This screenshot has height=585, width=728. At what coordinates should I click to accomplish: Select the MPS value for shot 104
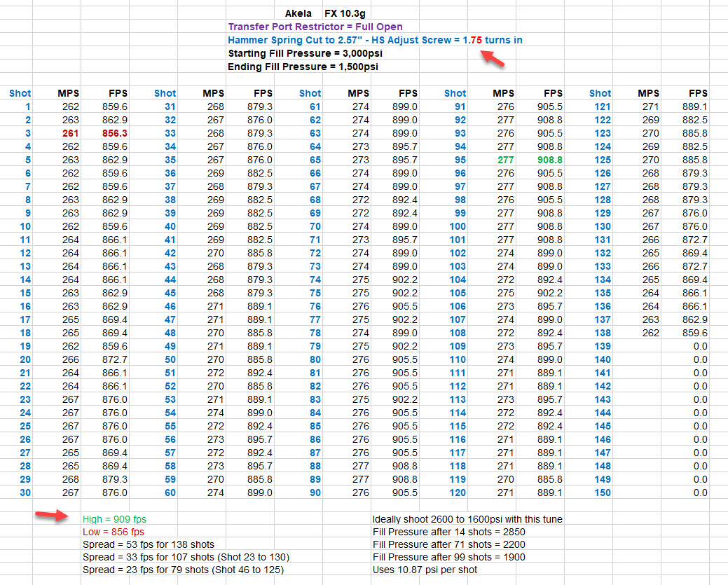(x=506, y=280)
